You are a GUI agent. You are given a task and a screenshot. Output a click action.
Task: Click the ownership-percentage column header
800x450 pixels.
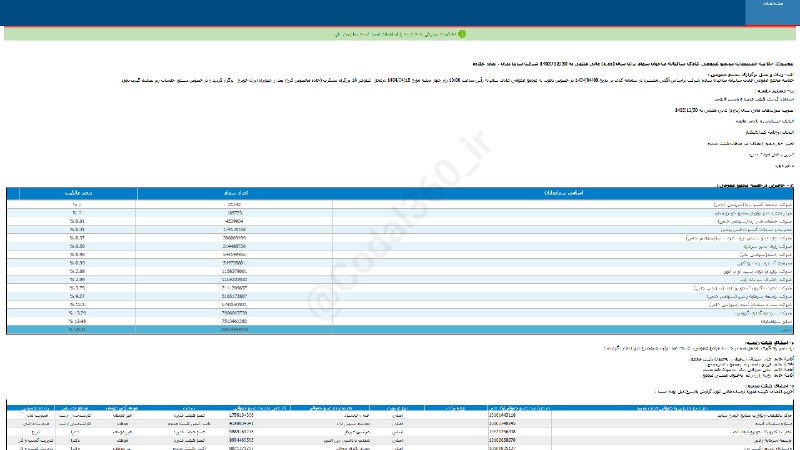coord(78,193)
